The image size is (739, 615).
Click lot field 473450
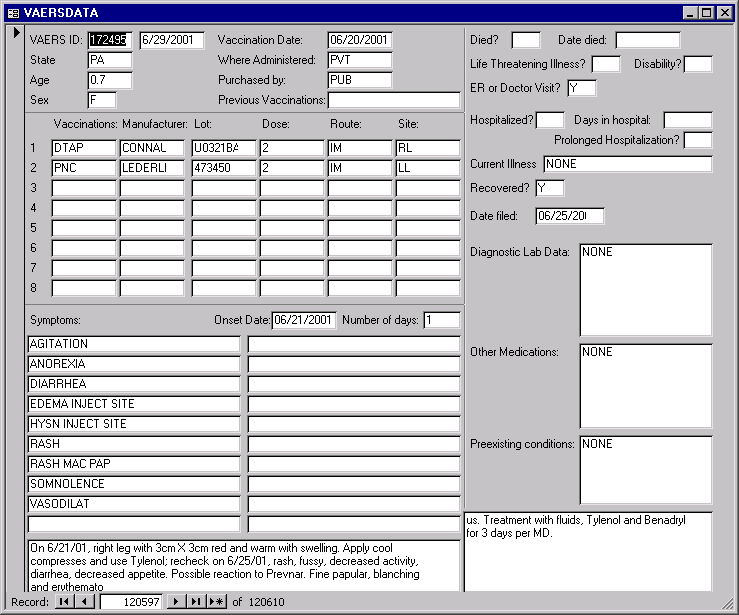point(224,168)
